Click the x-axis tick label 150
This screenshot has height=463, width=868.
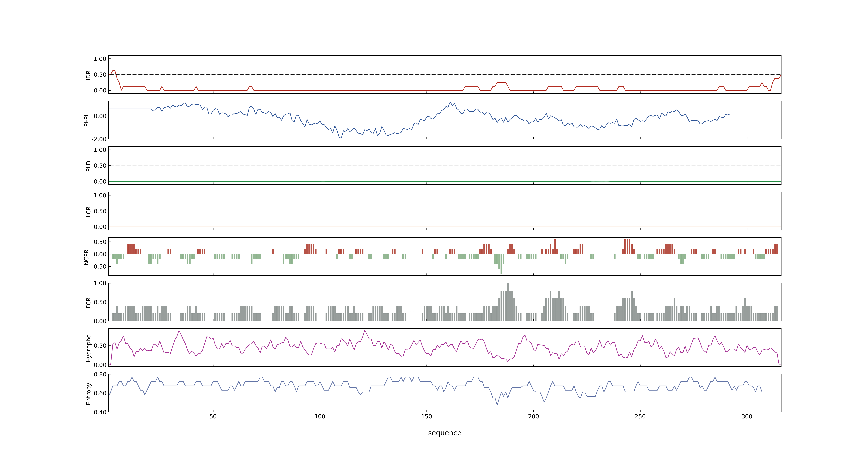[x=427, y=416]
